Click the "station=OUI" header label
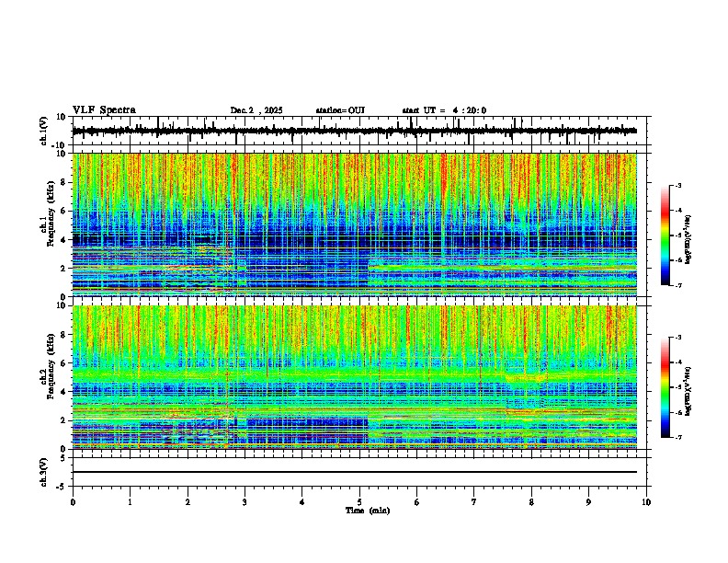Viewport: 728px width, 563px height. (x=340, y=110)
